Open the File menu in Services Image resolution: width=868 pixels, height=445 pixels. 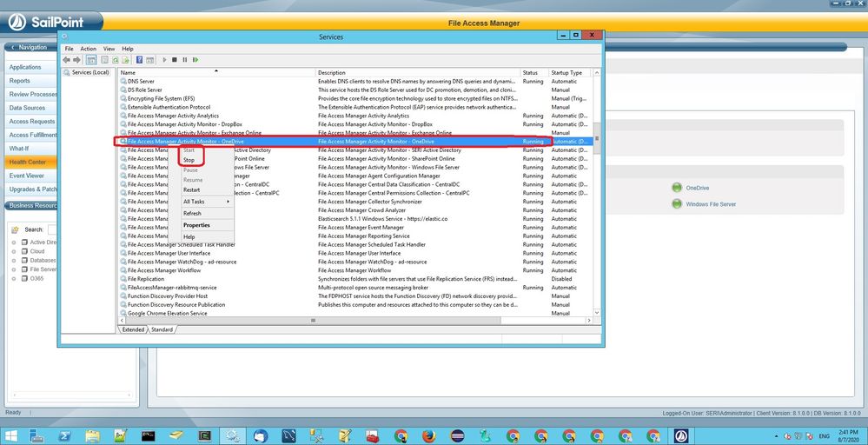[x=70, y=49]
